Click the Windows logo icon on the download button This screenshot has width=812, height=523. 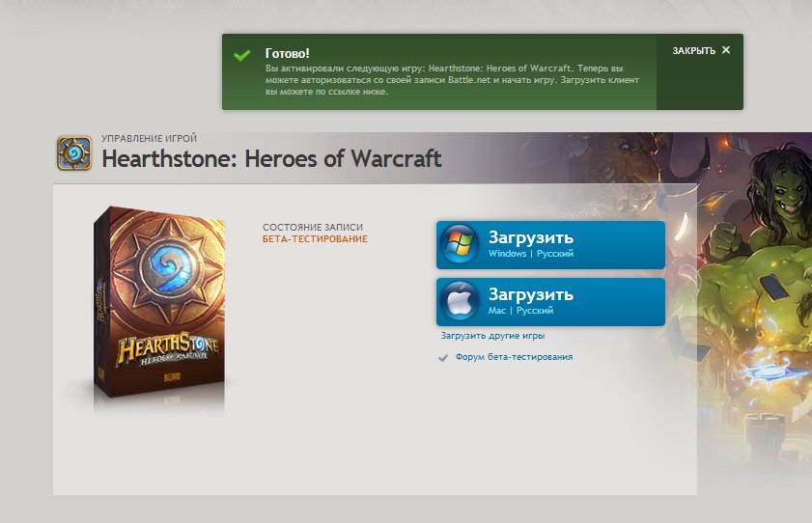460,243
